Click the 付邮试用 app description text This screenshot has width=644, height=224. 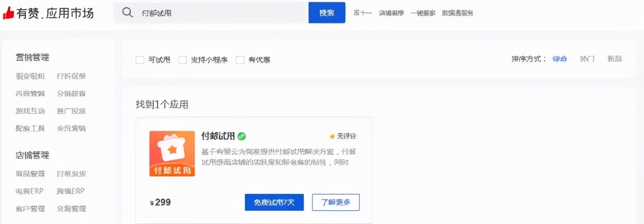(x=278, y=157)
